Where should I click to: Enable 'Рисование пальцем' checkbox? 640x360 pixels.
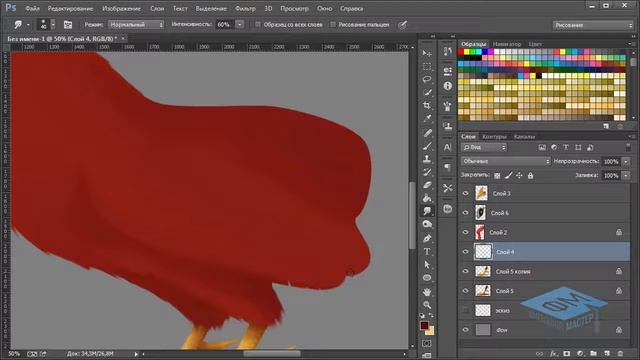pyautogui.click(x=333, y=24)
